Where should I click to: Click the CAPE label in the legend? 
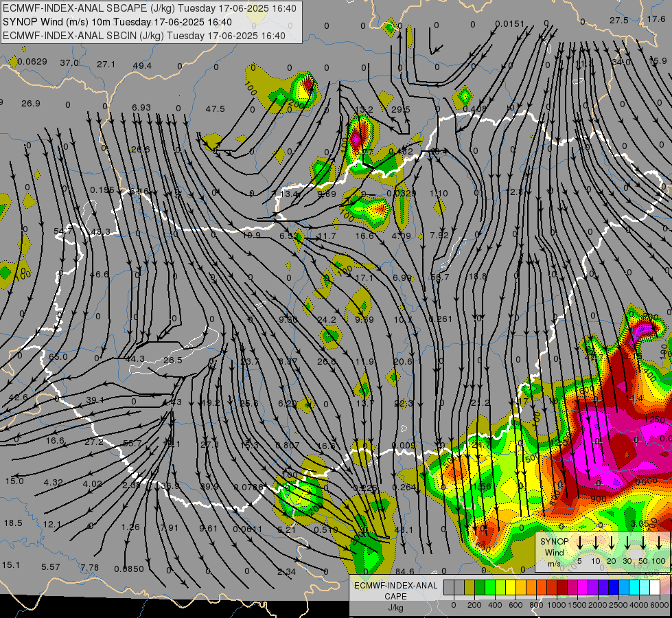point(395,597)
